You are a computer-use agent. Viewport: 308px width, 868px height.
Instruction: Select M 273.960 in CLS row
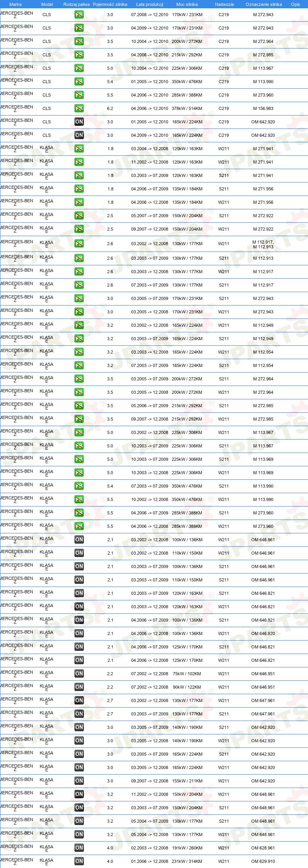(x=263, y=95)
